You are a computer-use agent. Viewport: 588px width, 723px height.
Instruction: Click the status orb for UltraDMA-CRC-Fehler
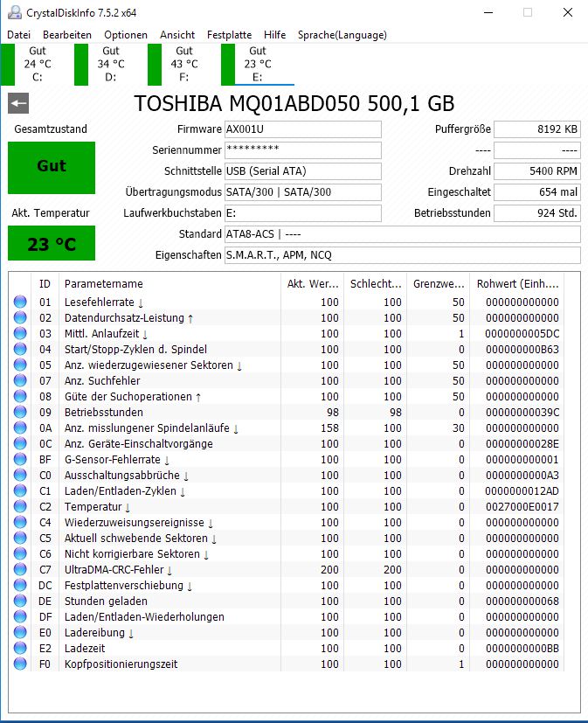point(20,569)
